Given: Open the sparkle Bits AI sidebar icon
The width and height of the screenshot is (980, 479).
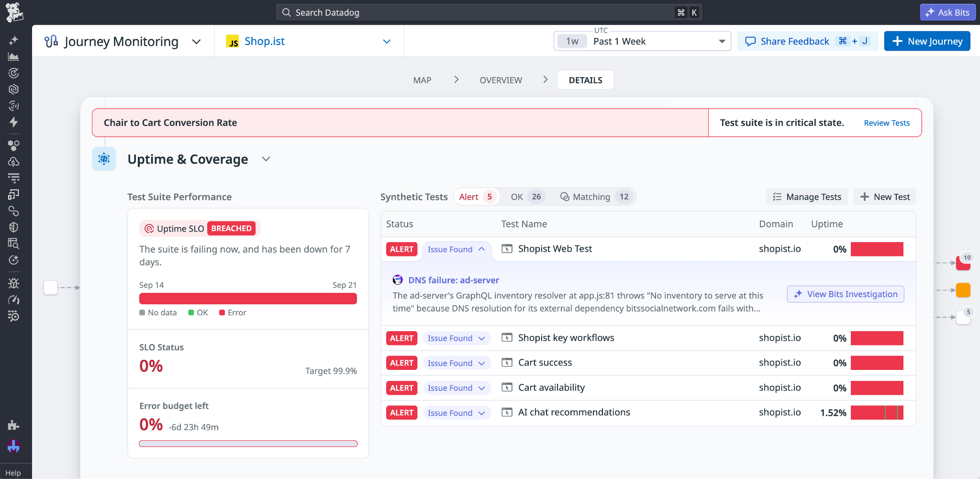Looking at the screenshot, I should 13,40.
